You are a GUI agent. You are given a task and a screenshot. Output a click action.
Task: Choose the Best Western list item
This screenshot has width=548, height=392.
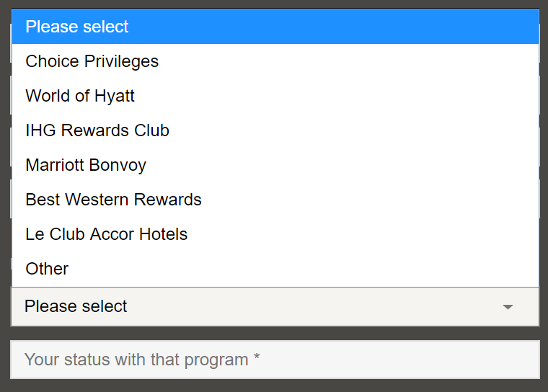(x=113, y=200)
